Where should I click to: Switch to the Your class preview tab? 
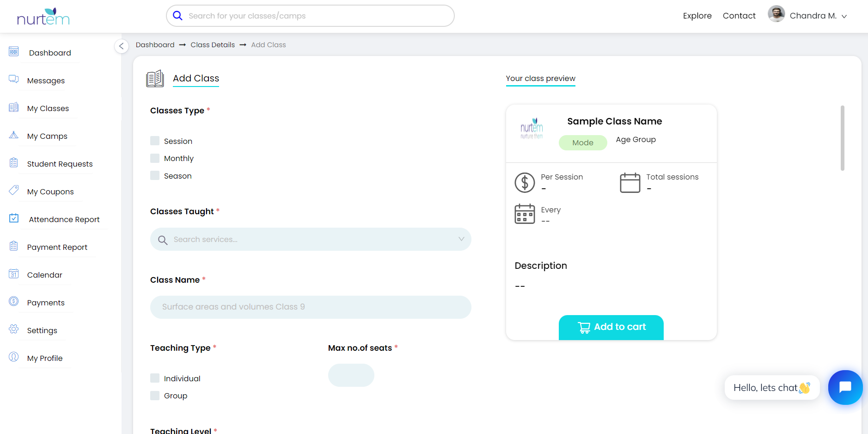coord(540,78)
